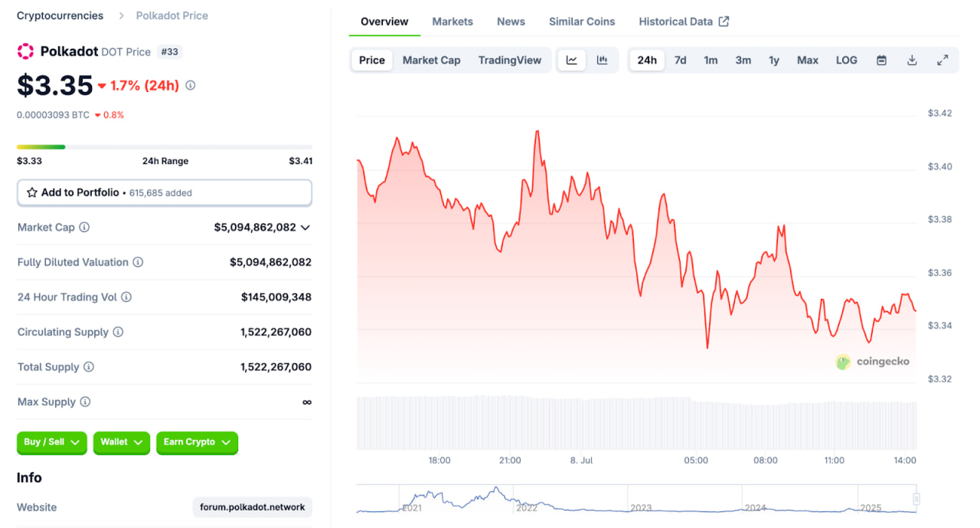Select the Price chart view
The height and width of the screenshot is (528, 980).
point(372,60)
